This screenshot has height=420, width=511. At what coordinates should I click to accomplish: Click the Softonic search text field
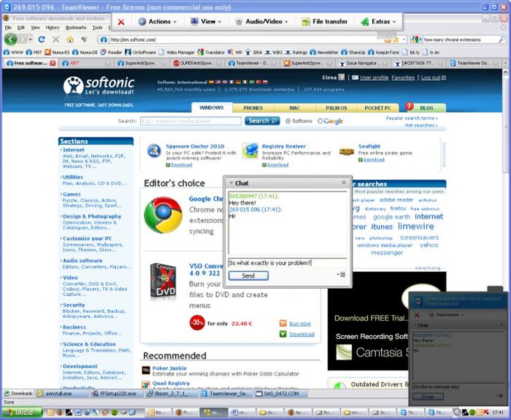click(191, 121)
